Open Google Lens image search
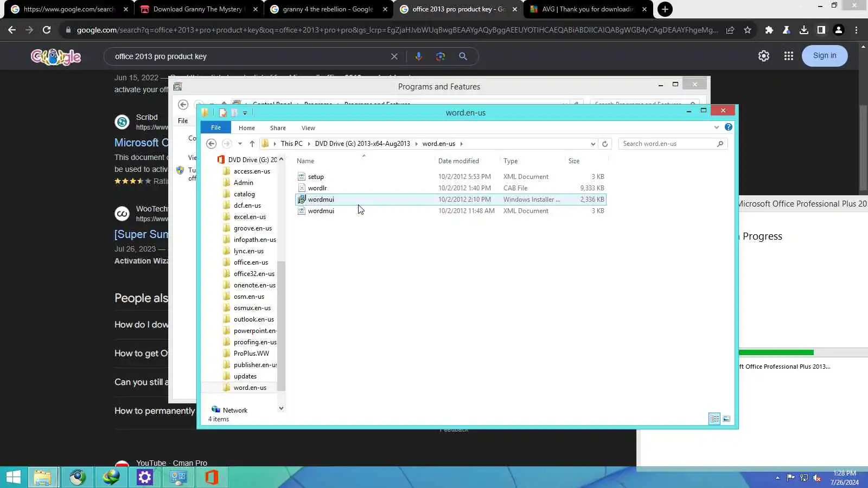The height and width of the screenshot is (488, 868). pos(441,56)
